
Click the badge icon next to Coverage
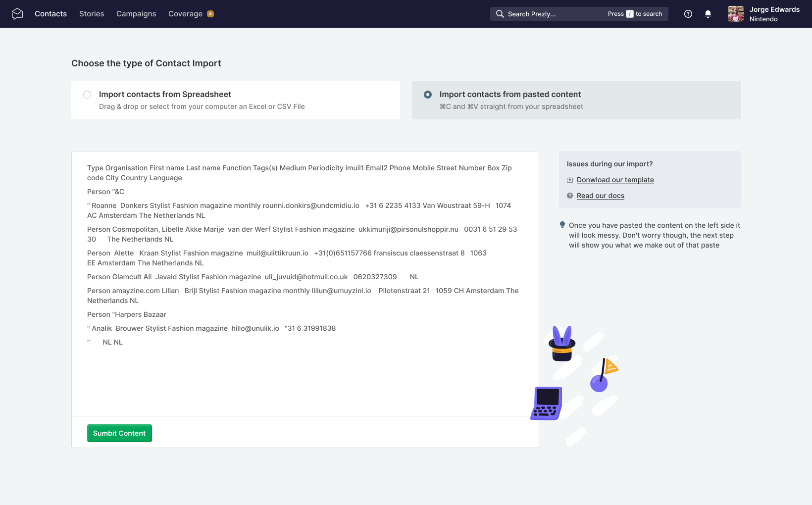210,14
